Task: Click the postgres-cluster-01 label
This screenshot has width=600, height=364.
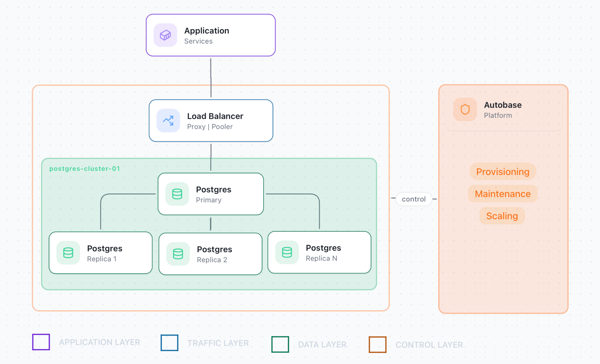Action: coord(85,169)
